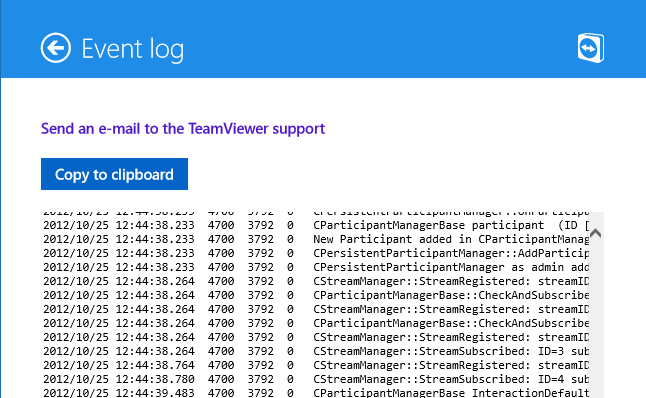
Task: Select the 'CPersistentParticipantManager::AddParticip' log row
Action: tap(316, 253)
